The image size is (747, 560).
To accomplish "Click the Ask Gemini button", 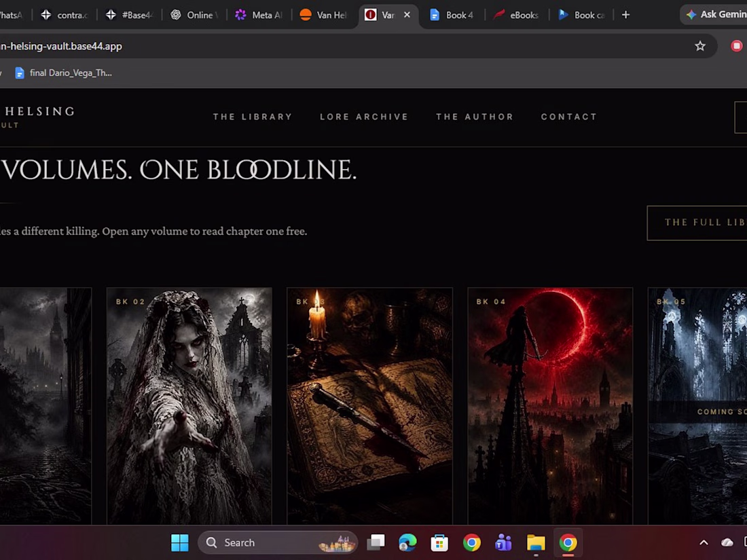I will click(716, 15).
